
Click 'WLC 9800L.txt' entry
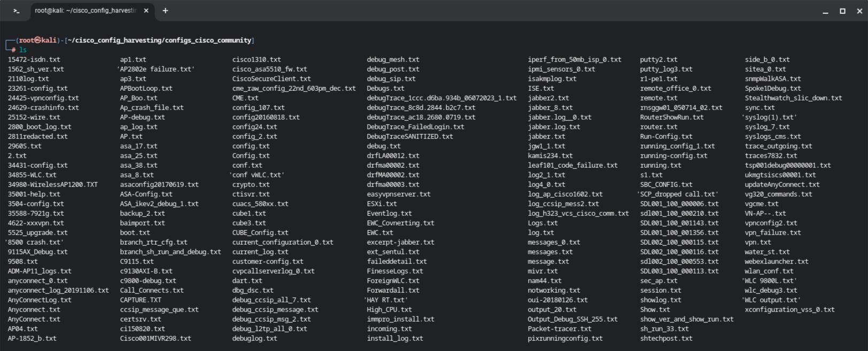click(x=769, y=281)
